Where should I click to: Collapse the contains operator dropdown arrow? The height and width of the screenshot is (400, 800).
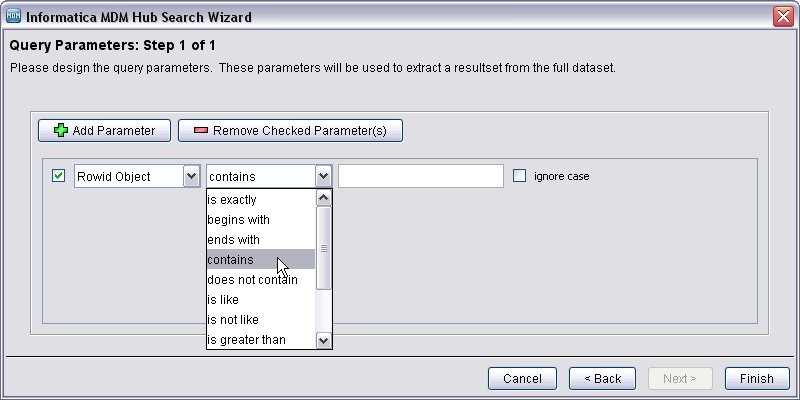click(323, 177)
